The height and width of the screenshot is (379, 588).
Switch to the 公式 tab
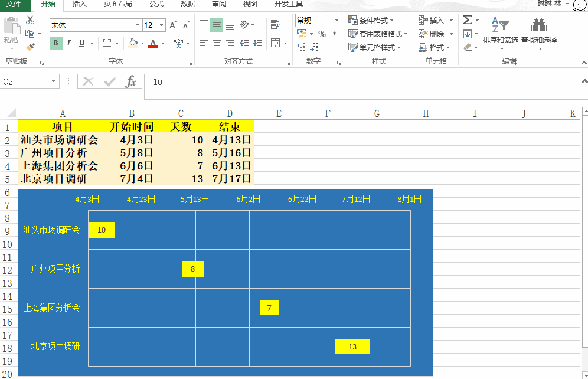156,4
